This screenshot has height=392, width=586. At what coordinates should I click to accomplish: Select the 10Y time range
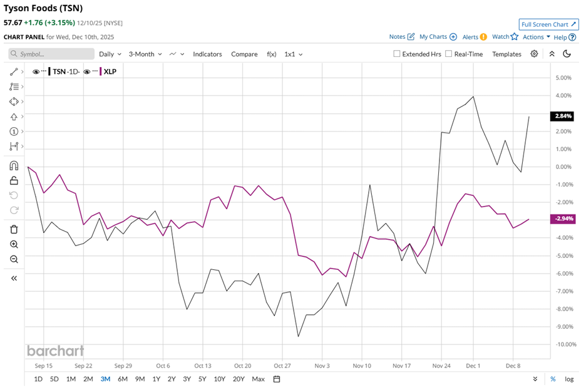pos(219,379)
